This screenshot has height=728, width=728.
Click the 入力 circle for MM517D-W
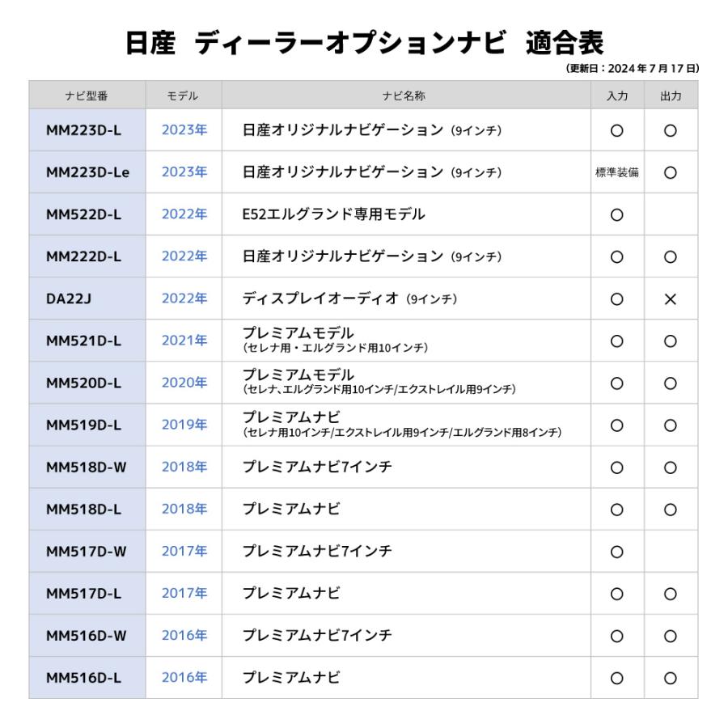617,552
